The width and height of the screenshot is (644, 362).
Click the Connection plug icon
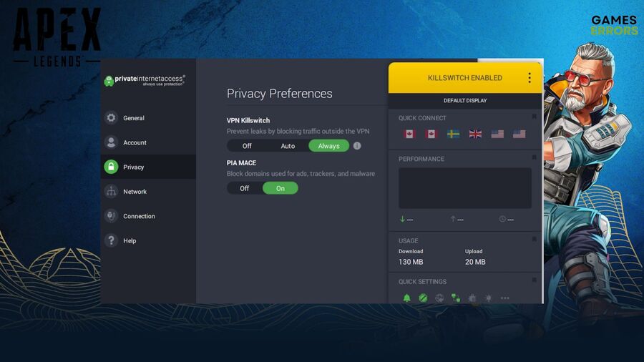coord(111,216)
